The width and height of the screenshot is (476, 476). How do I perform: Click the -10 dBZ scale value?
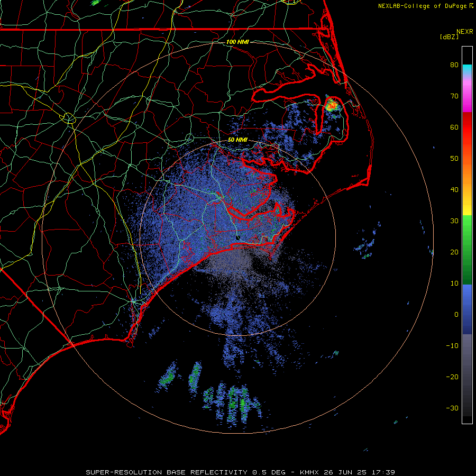[x=452, y=346]
